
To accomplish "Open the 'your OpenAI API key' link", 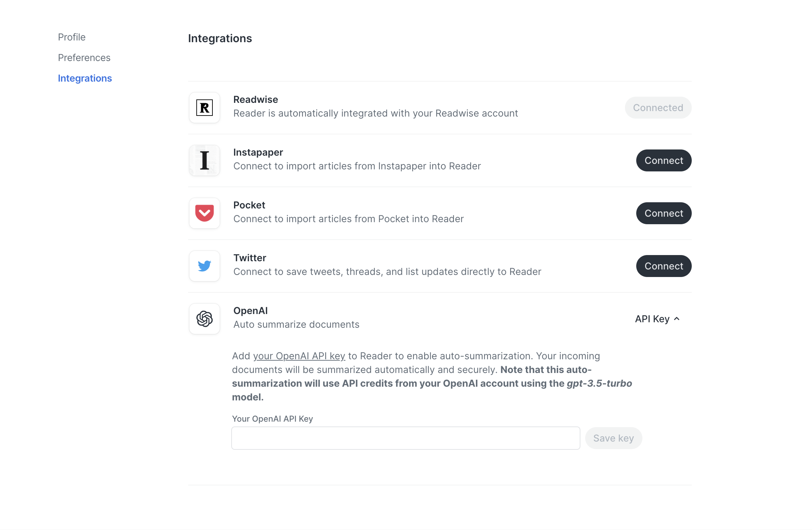I will pyautogui.click(x=299, y=356).
